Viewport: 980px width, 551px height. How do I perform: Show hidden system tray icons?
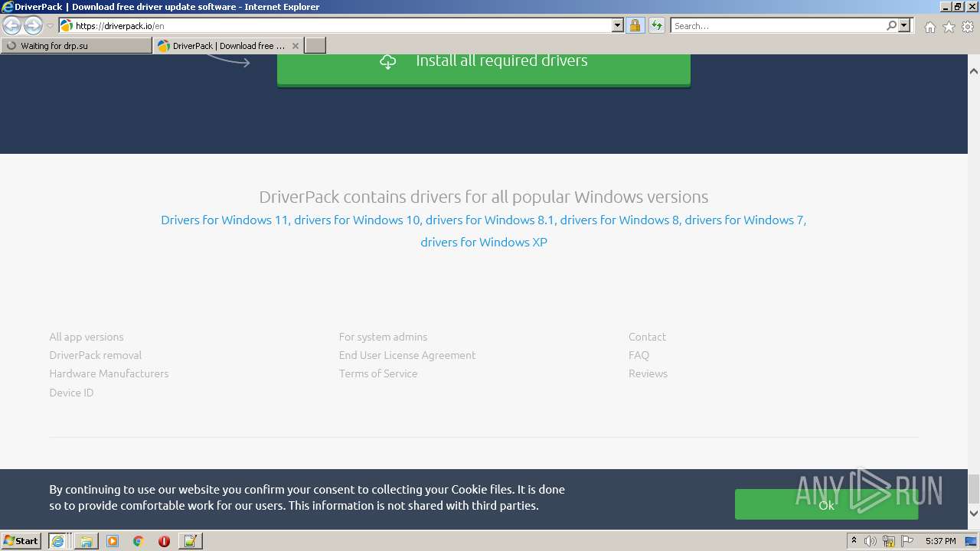click(854, 541)
